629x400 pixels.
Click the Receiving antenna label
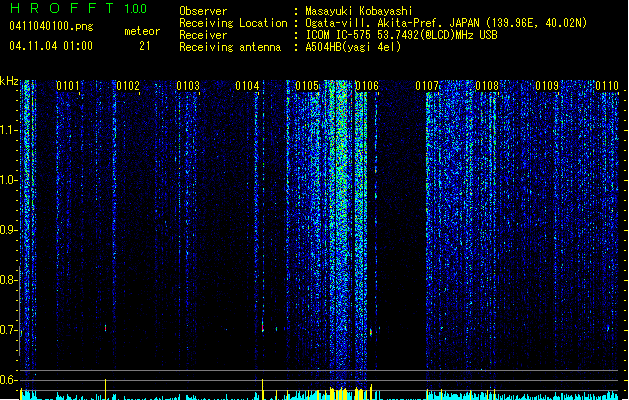click(230, 47)
